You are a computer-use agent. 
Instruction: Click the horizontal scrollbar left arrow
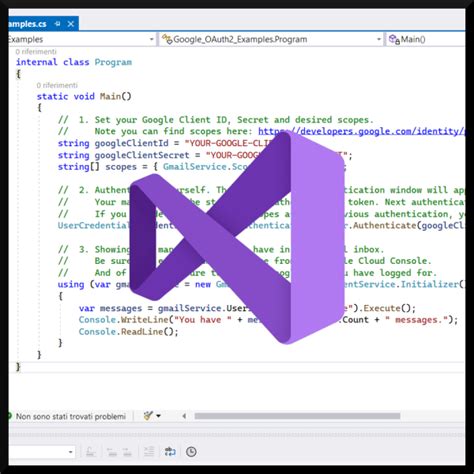(184, 416)
